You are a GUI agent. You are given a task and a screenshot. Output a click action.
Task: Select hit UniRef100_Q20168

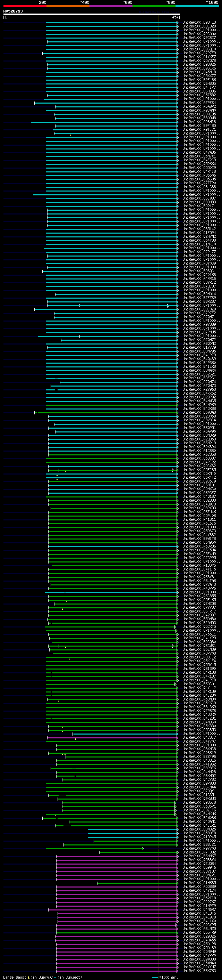pyautogui.click(x=199, y=275)
